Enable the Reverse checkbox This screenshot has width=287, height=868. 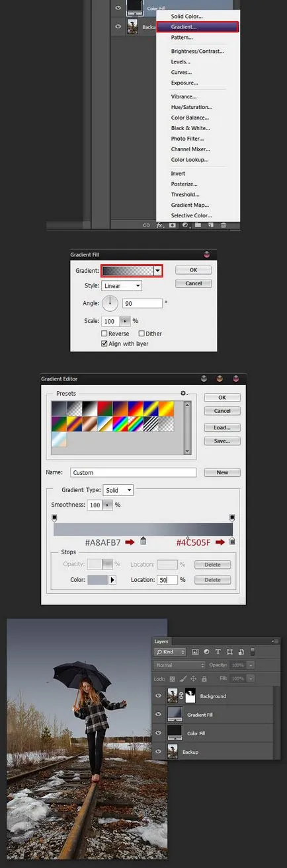pyautogui.click(x=104, y=334)
